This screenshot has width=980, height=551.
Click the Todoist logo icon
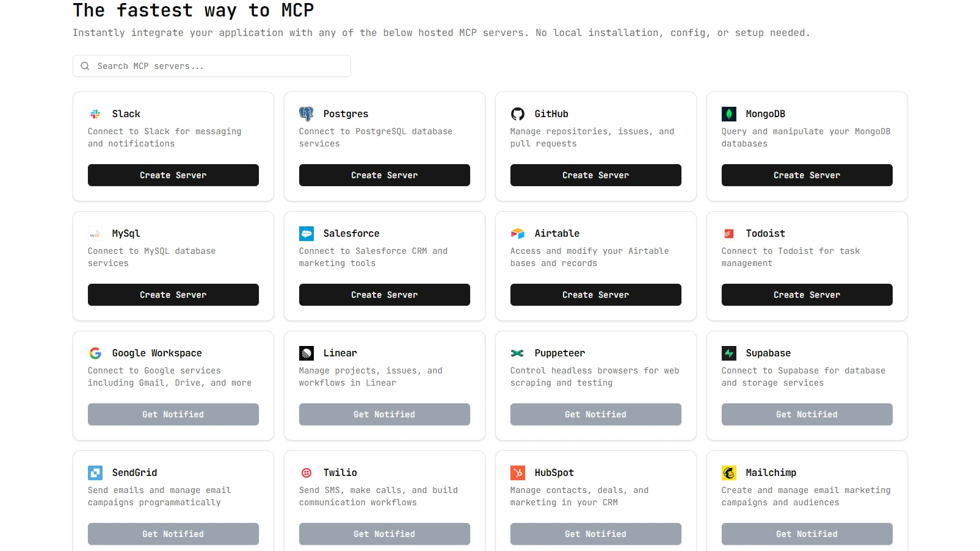pyautogui.click(x=729, y=234)
